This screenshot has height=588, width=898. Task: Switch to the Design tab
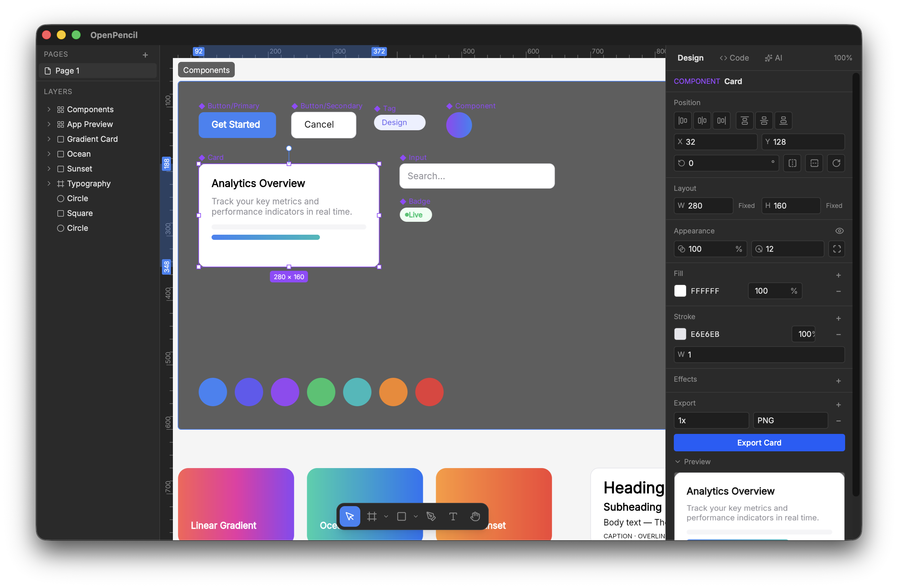690,58
